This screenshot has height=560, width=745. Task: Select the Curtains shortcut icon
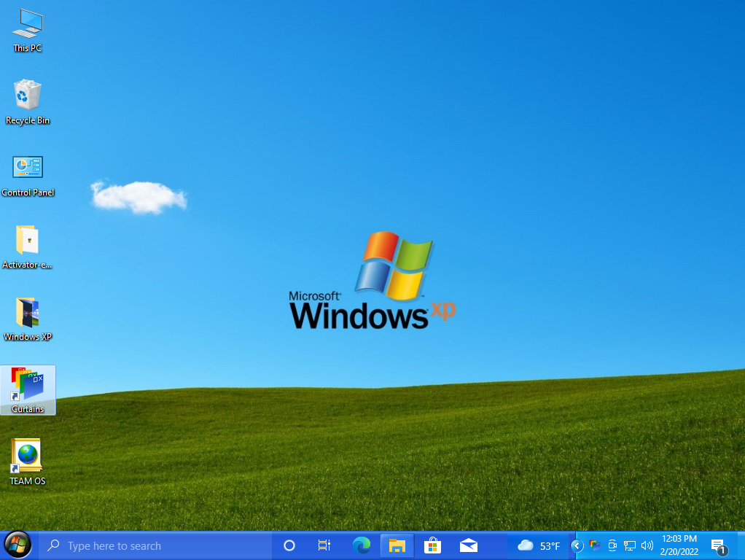tap(28, 390)
